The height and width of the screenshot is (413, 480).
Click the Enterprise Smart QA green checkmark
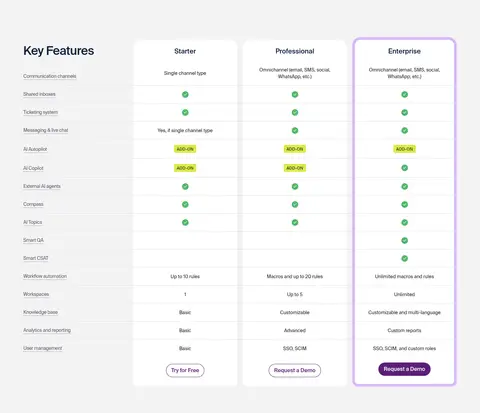tap(404, 240)
